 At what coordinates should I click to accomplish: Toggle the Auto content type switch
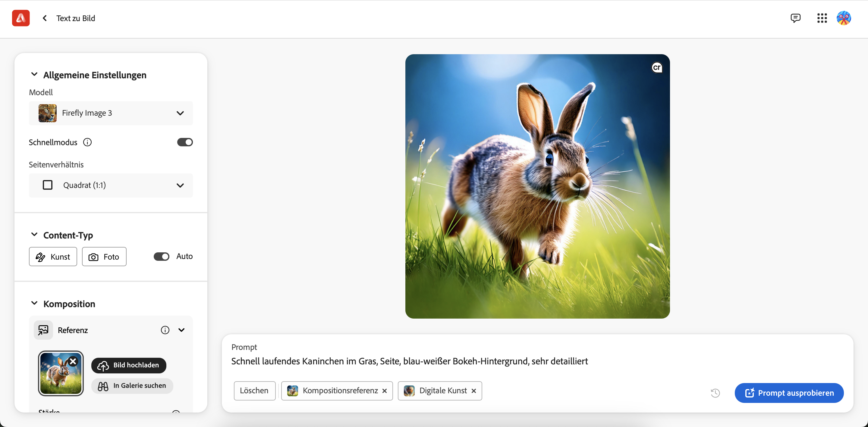point(162,257)
